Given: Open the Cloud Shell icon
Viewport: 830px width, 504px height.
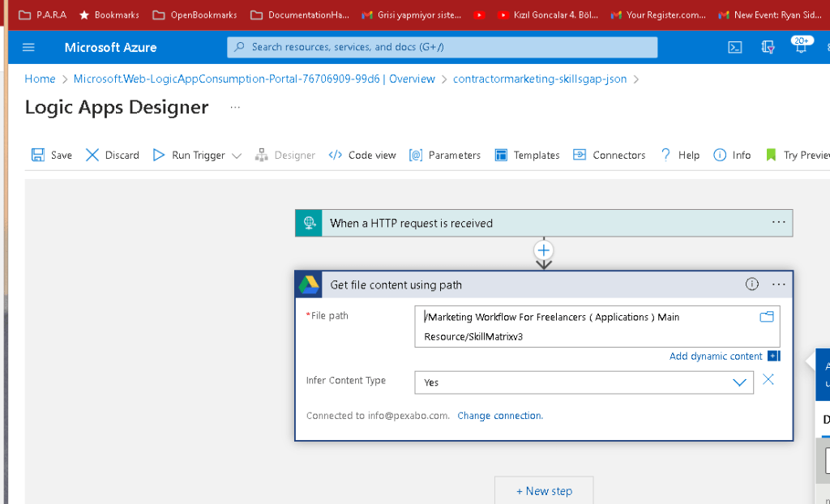Looking at the screenshot, I should tap(734, 47).
